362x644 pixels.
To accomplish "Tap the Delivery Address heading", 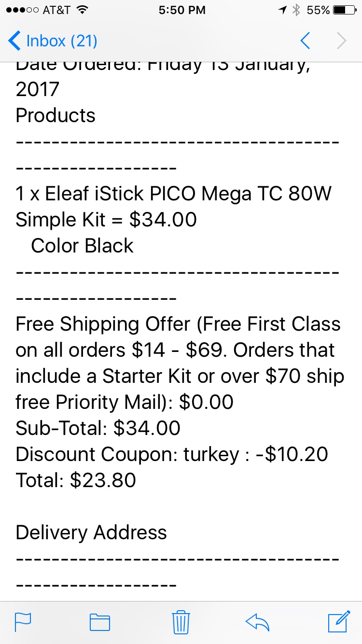I will tap(91, 532).
